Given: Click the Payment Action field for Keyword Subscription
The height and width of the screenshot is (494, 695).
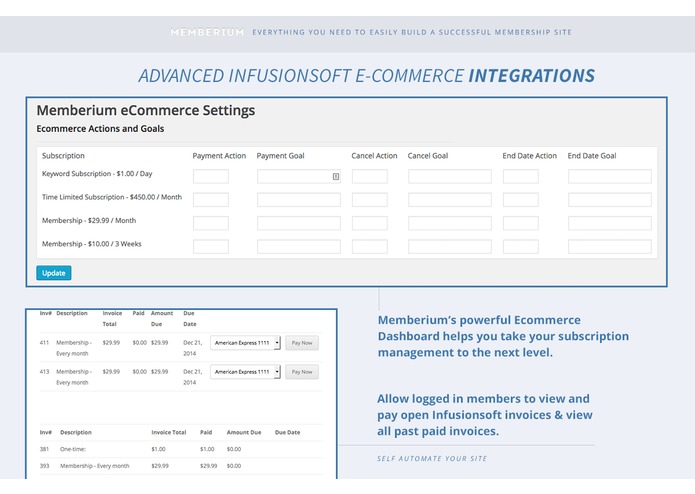Looking at the screenshot, I should click(x=211, y=176).
